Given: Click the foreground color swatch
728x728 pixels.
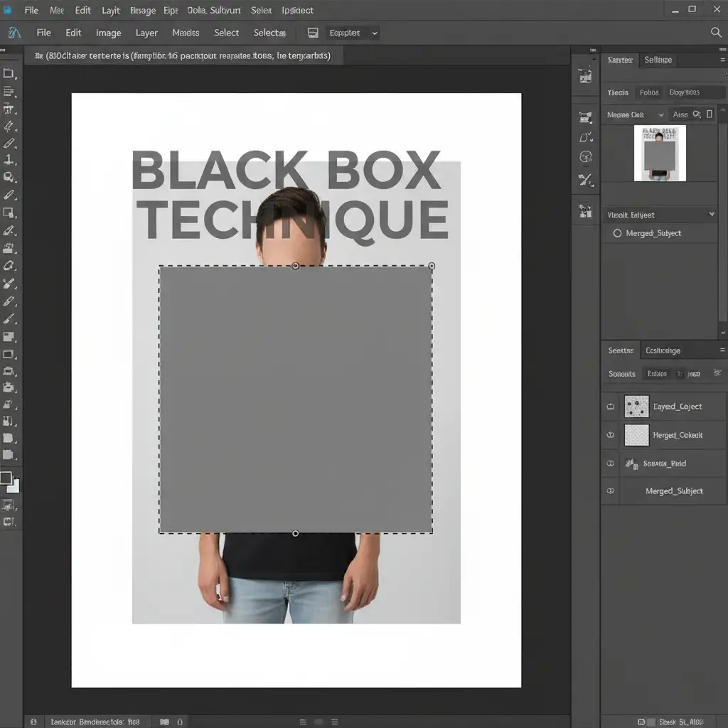Looking at the screenshot, I should point(6,478).
